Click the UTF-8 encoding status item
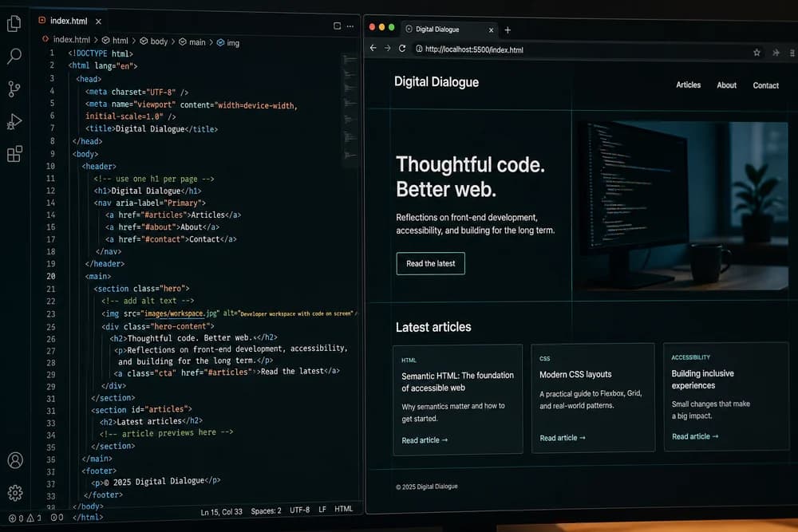 299,510
